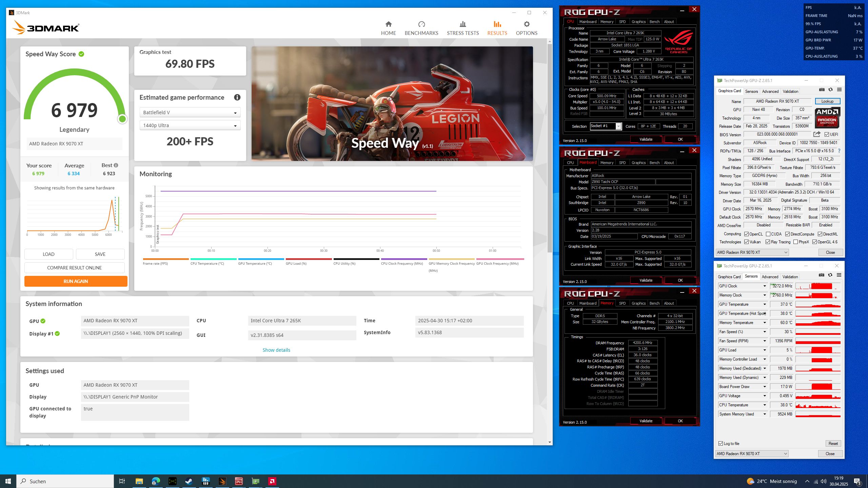The image size is (868, 488).
Task: Open Validation tab in GPU-Z Sensors window
Action: tap(790, 277)
